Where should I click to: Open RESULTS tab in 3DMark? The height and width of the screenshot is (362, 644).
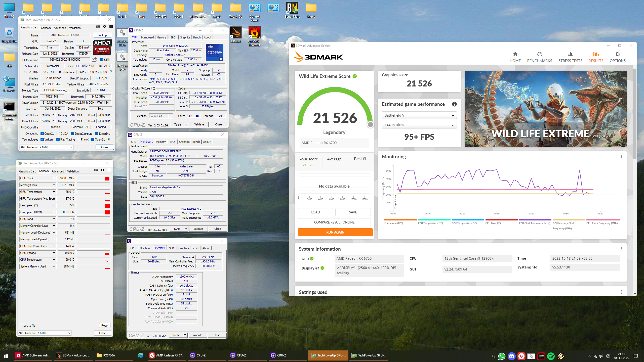pyautogui.click(x=596, y=57)
